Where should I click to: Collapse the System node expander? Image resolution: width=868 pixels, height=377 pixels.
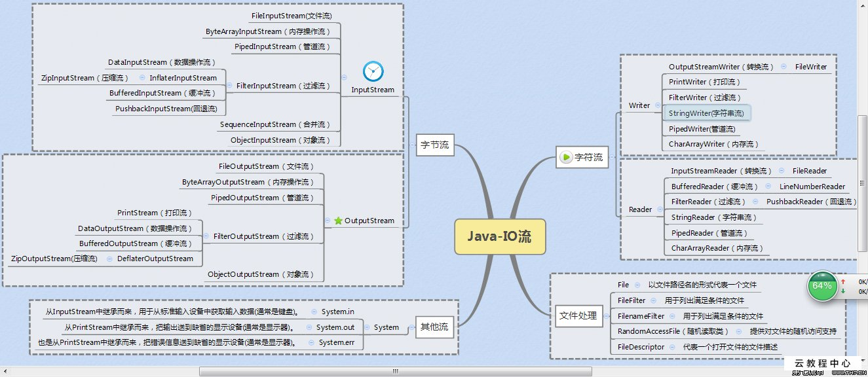(x=368, y=327)
